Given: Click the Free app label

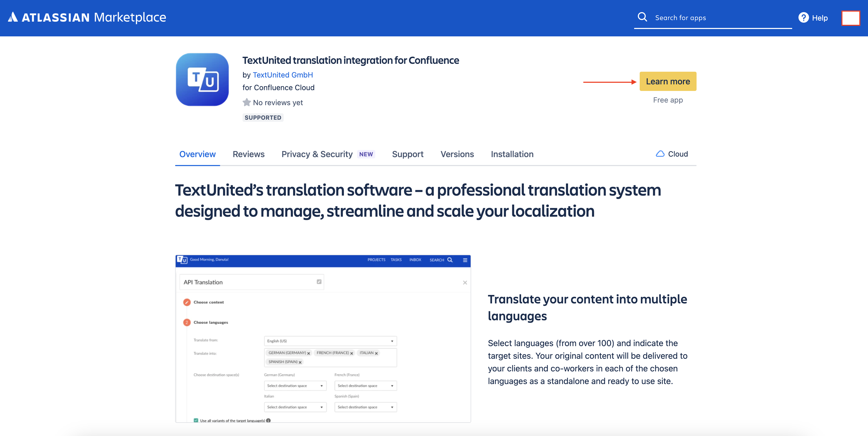Looking at the screenshot, I should click(668, 100).
